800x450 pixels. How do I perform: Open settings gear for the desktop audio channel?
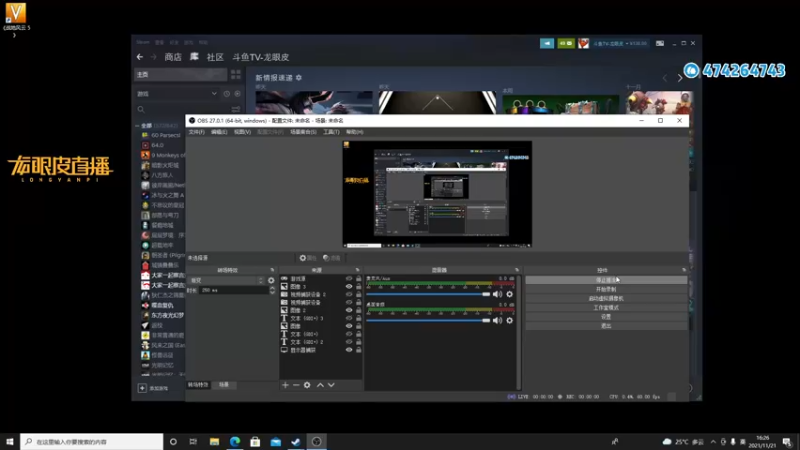509,320
